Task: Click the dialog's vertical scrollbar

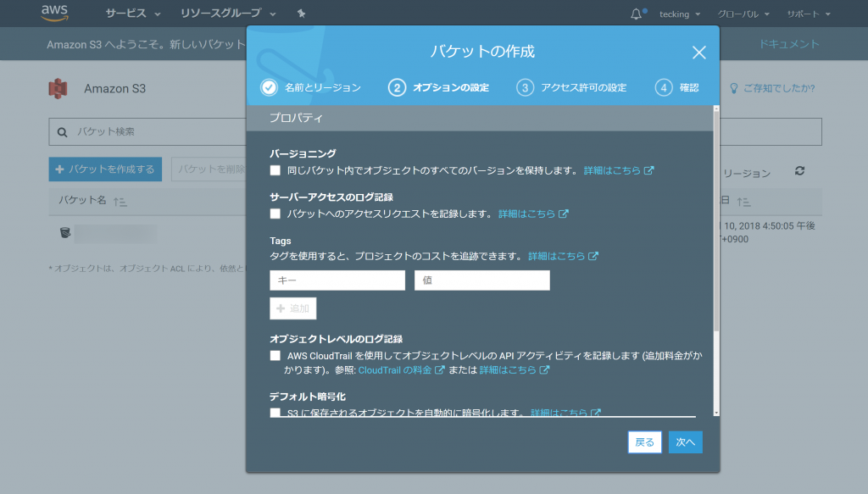Action: (716, 221)
